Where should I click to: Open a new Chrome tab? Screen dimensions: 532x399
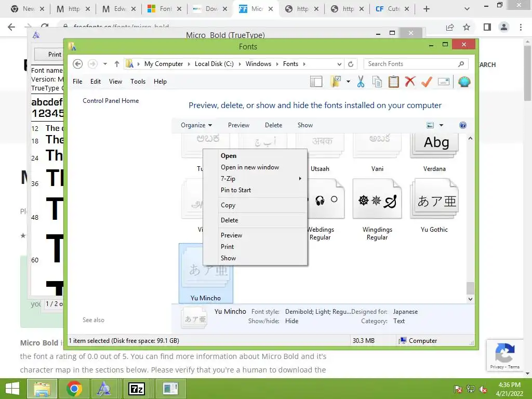point(427,9)
